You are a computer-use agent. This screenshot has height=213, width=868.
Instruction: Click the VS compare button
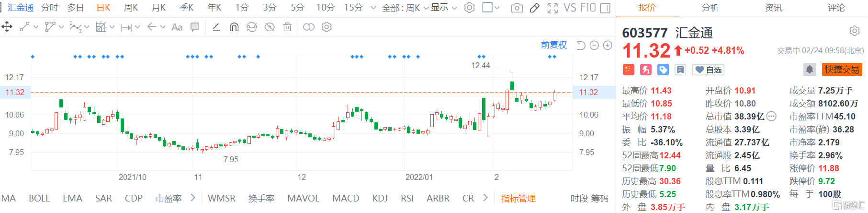point(570,8)
